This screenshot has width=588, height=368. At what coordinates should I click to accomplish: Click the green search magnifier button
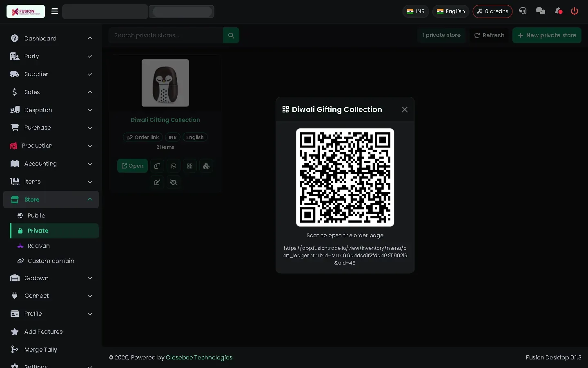(x=231, y=35)
